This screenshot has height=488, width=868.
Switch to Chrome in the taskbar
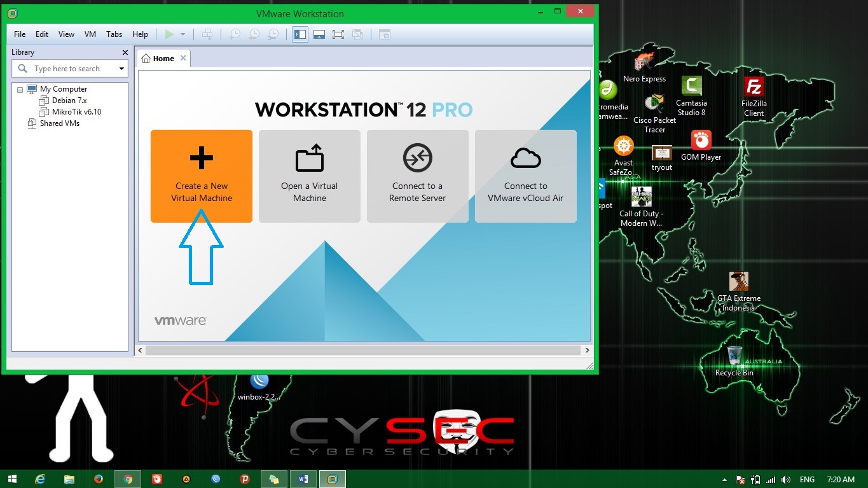click(128, 479)
